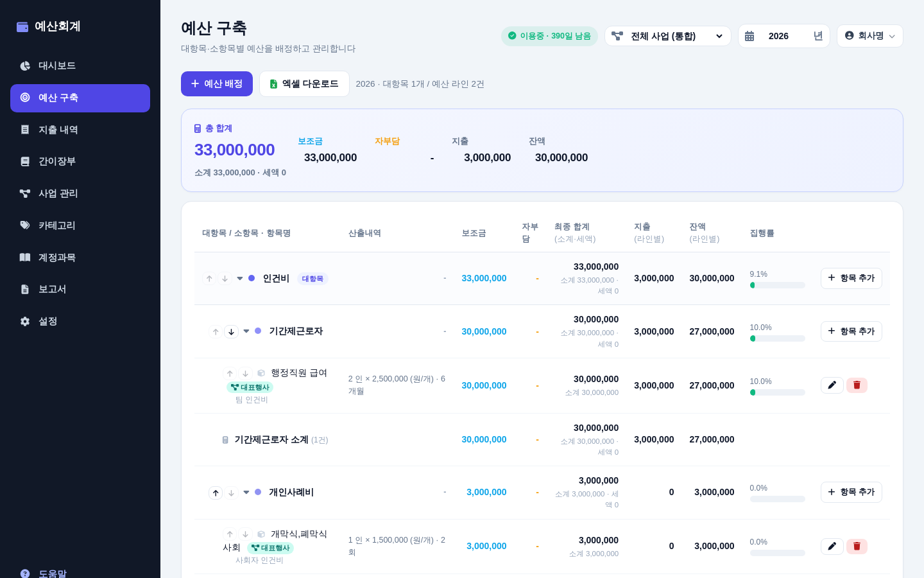The height and width of the screenshot is (578, 924).
Task: Click the cube icon beside 개막식,폐막식 사회
Action: coord(261,534)
